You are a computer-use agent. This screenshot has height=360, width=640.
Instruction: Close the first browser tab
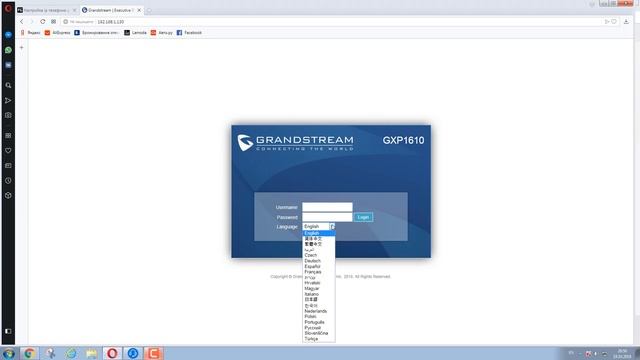(x=74, y=10)
